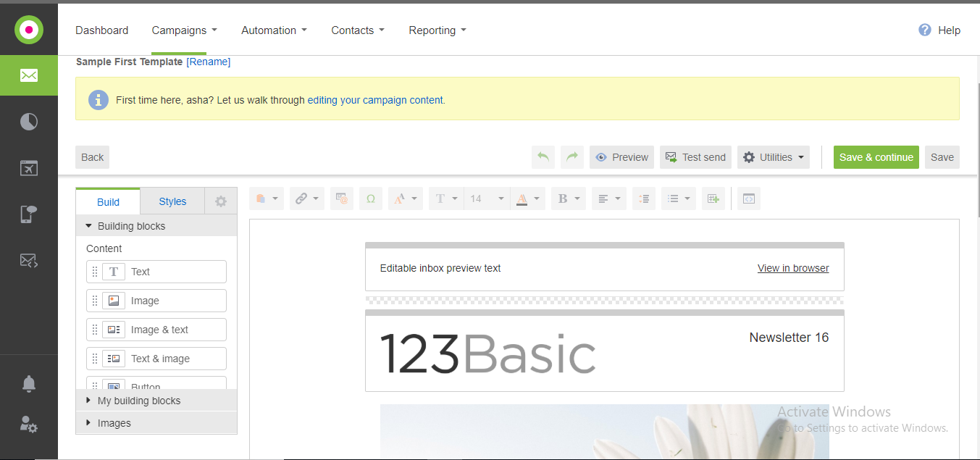Image resolution: width=980 pixels, height=460 pixels.
Task: Click the gear settings tab beside Styles
Action: [x=221, y=201]
